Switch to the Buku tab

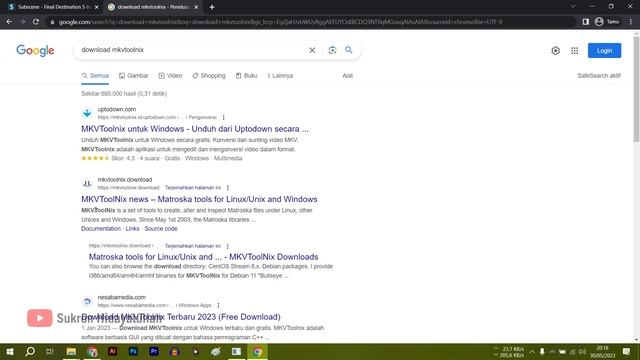pyautogui.click(x=247, y=76)
